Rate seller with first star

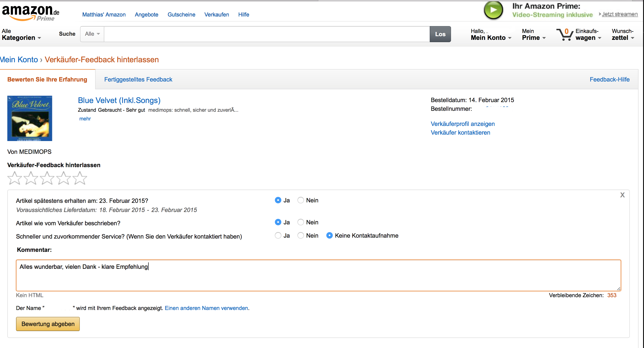coord(14,178)
